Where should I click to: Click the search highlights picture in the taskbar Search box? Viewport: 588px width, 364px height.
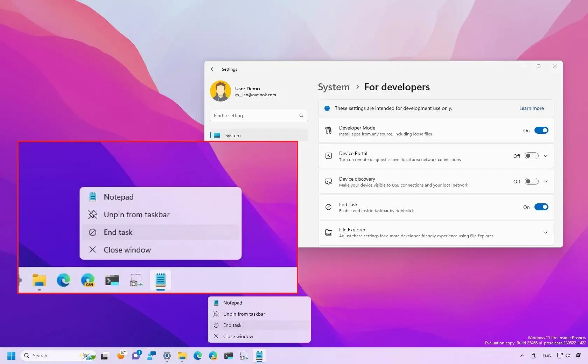click(x=87, y=356)
